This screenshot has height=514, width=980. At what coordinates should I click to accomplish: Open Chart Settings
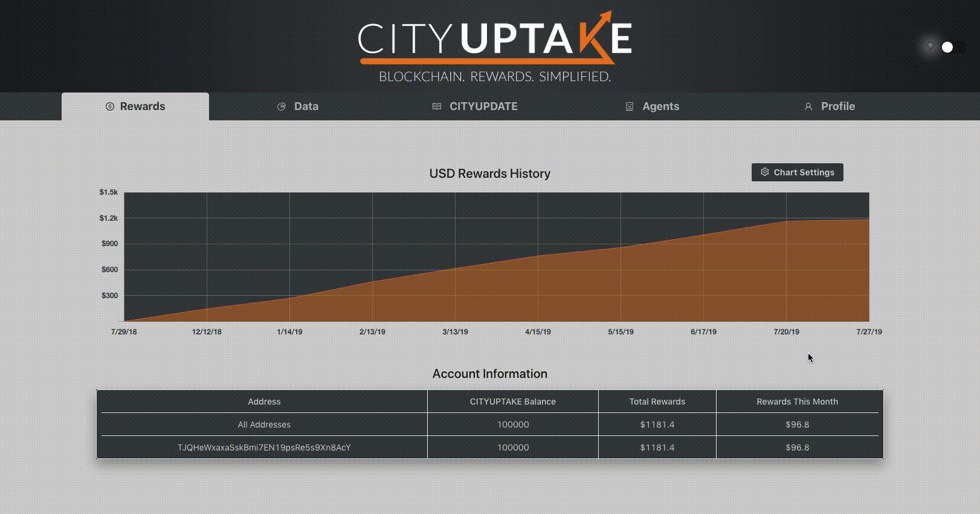pyautogui.click(x=798, y=172)
